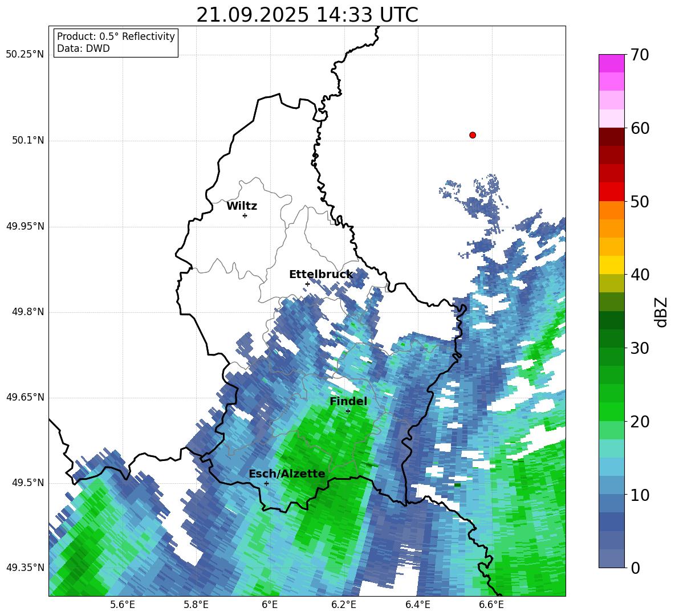675x616 pixels.
Task: Click the bright red colorbar segment above 50
Action: coord(611,191)
